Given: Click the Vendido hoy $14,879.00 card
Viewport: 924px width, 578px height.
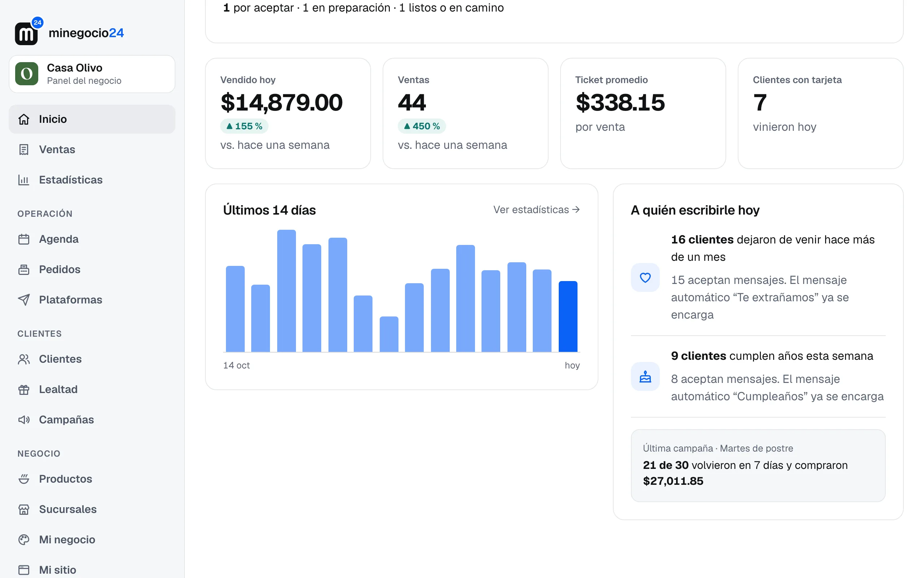Looking at the screenshot, I should pyautogui.click(x=288, y=113).
